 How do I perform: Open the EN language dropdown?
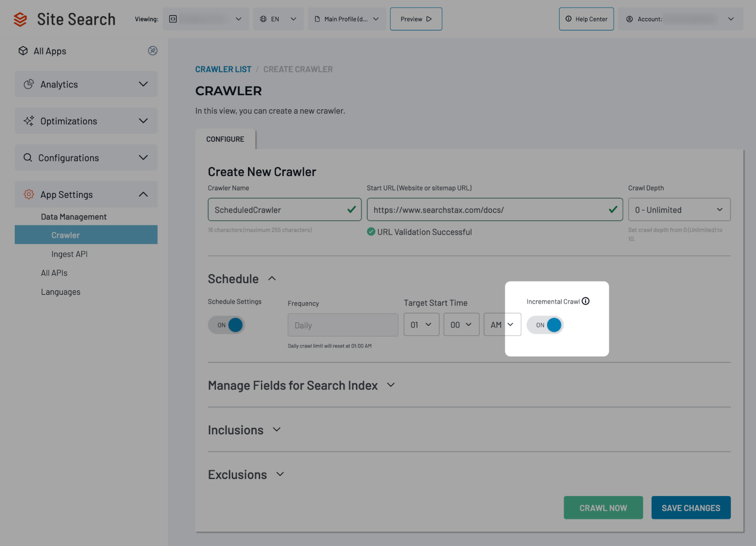pos(278,19)
